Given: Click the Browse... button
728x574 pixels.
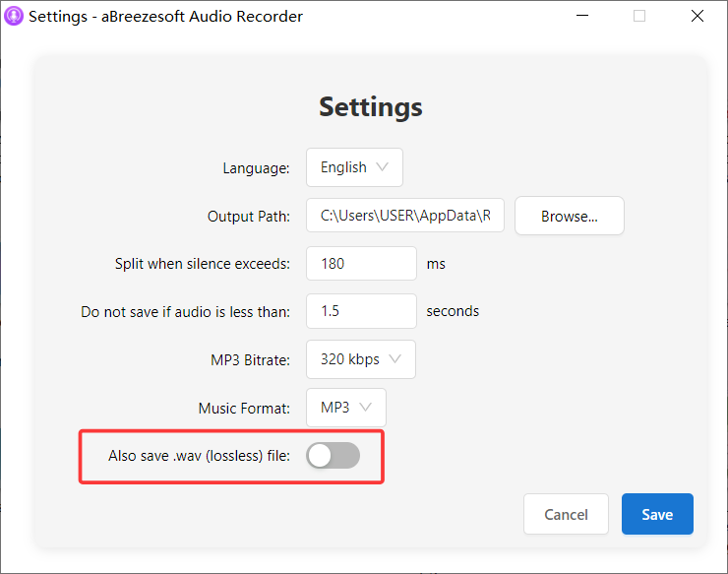Looking at the screenshot, I should [570, 216].
